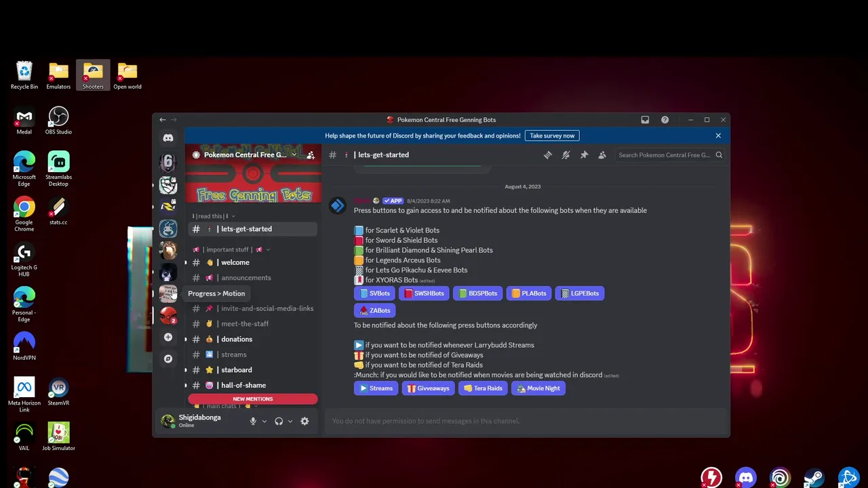The image size is (868, 488).
Task: Open NordVPN desktop shortcut
Action: [x=24, y=346]
